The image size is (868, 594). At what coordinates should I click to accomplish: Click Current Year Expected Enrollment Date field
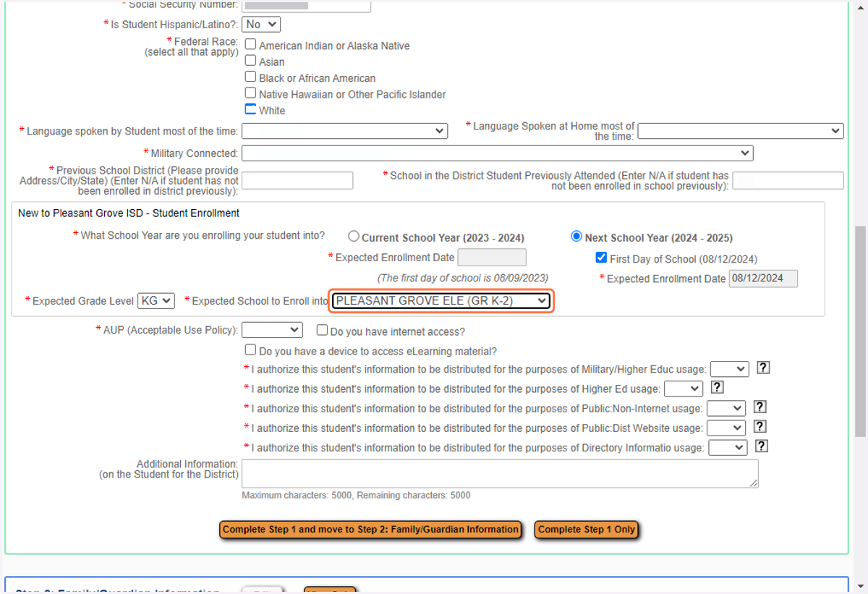point(492,257)
